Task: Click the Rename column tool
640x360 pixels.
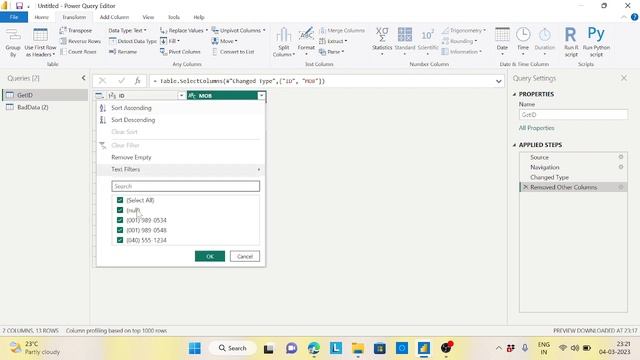Action: pos(123,52)
